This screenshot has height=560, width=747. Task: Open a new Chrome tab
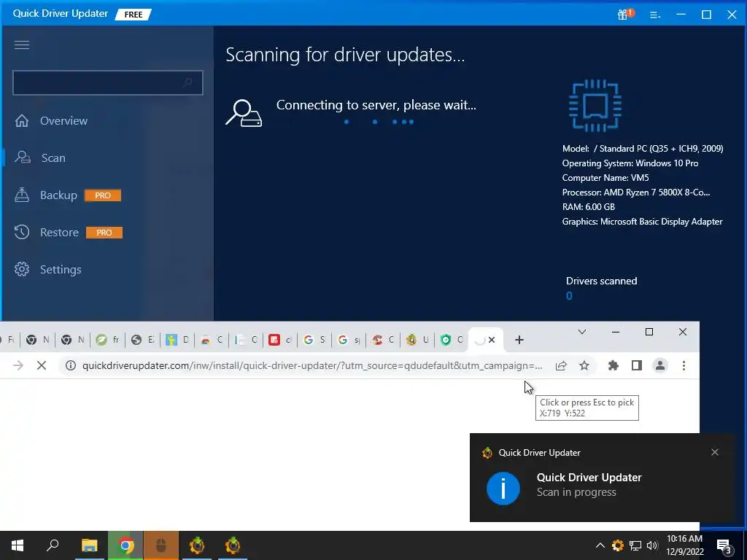click(x=519, y=340)
